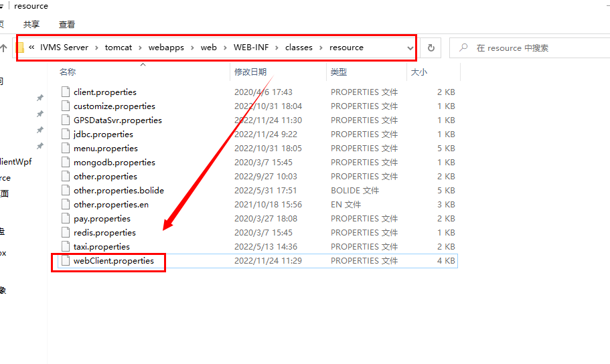Open the 查看 ribbon tab
This screenshot has height=364, width=610.
click(66, 25)
